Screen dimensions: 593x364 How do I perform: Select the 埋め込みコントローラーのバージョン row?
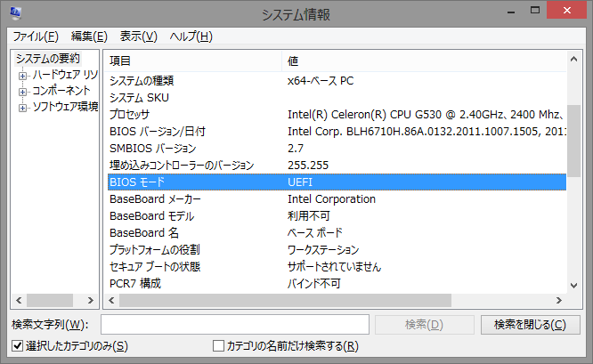(337, 166)
